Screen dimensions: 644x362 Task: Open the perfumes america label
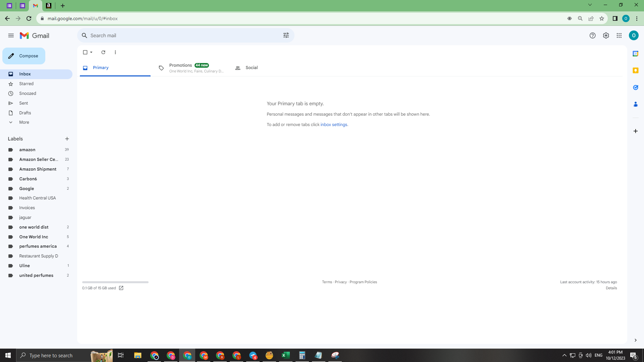[x=36, y=246]
